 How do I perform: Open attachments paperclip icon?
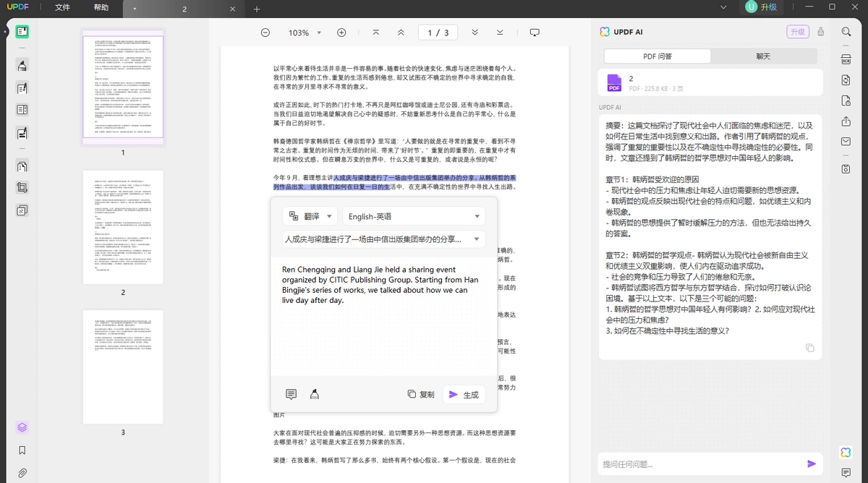[22, 473]
